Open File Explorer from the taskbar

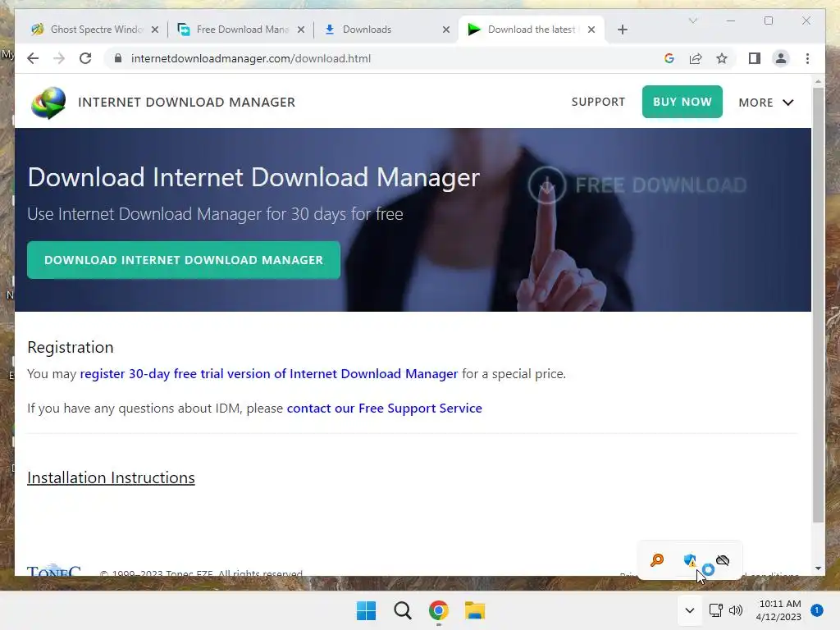pos(475,610)
